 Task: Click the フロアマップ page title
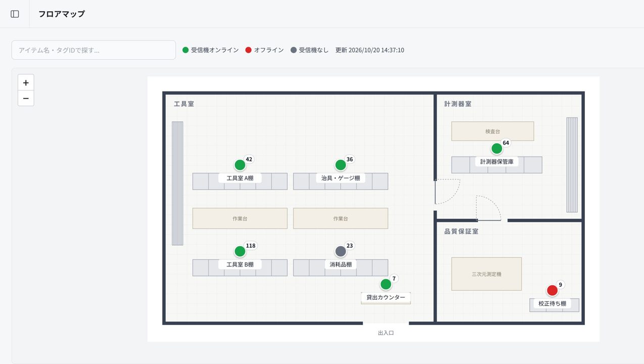pos(62,14)
